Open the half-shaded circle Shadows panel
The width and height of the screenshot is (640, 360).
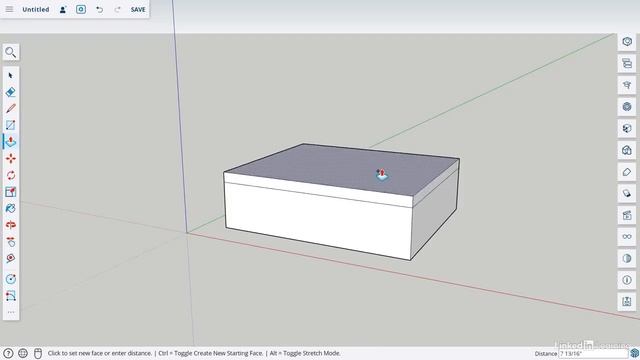tap(627, 258)
